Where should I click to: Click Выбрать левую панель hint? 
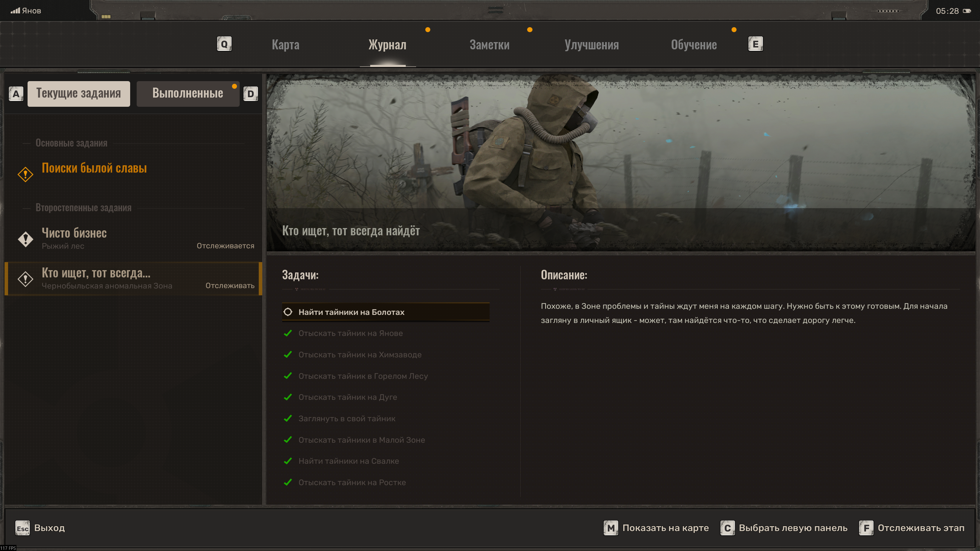[x=792, y=528]
